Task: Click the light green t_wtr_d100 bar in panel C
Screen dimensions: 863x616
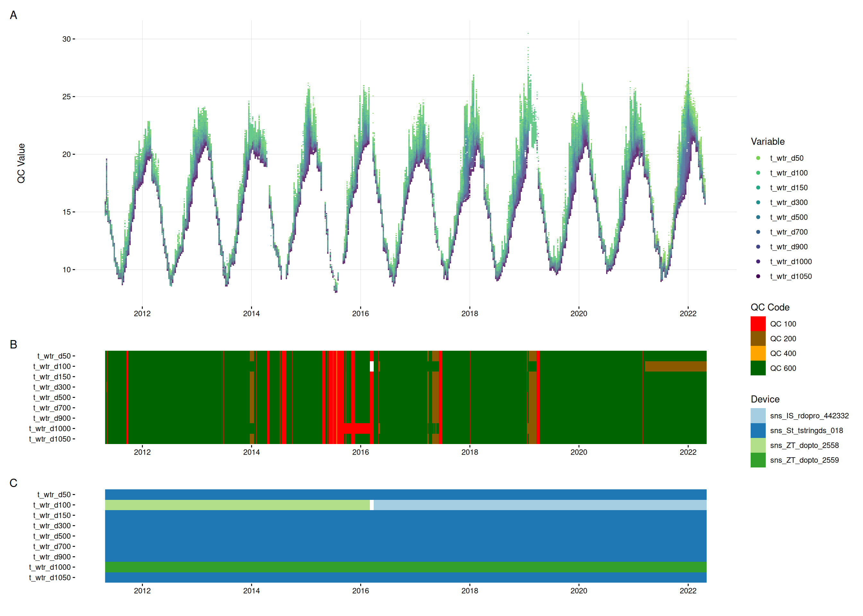Action: click(237, 505)
